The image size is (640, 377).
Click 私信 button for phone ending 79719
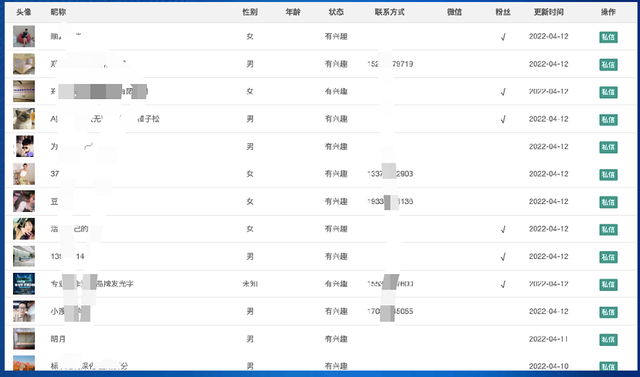click(608, 64)
